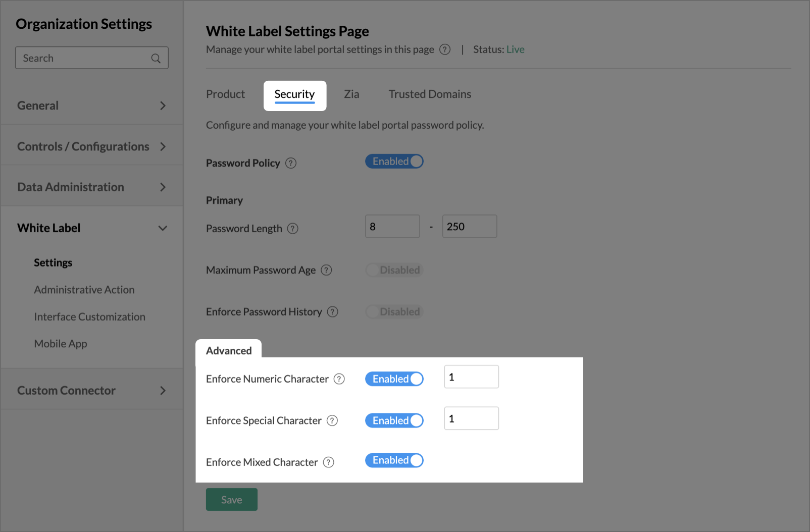This screenshot has width=810, height=532.
Task: Click help icon for Enforce Mixed Character
Action: point(329,462)
